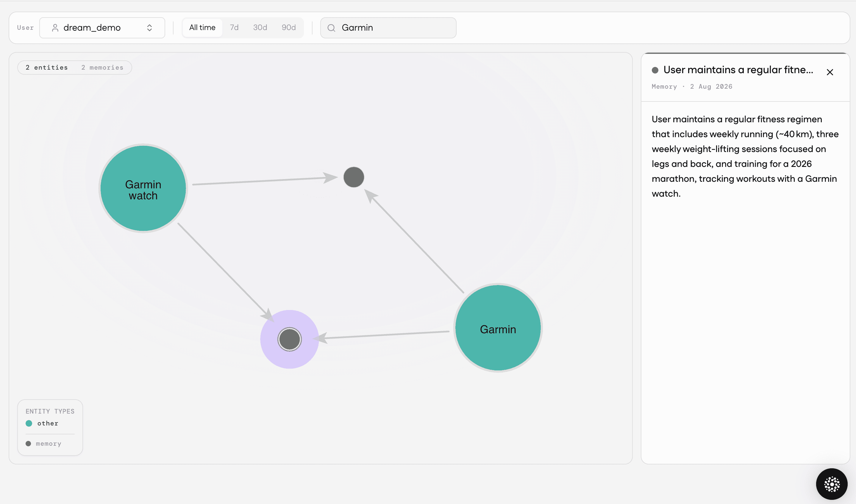Viewport: 856px width, 504px height.
Task: Switch to the 30d time filter
Action: (x=260, y=27)
